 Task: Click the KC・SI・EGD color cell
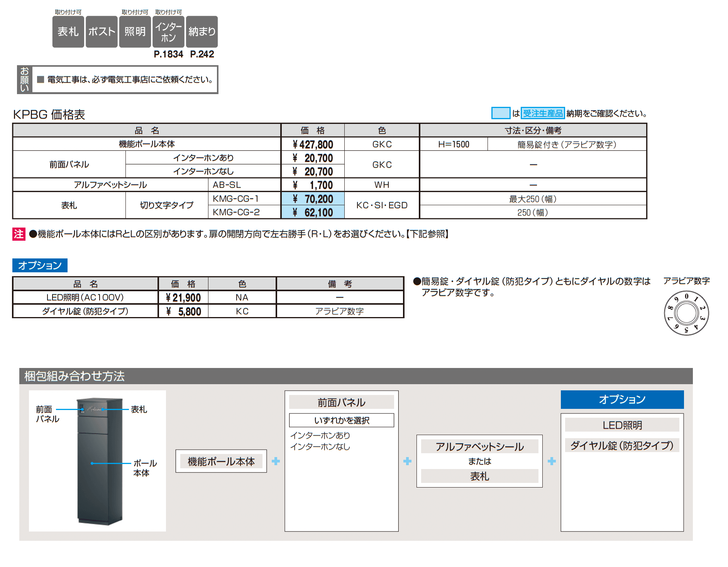tap(382, 205)
